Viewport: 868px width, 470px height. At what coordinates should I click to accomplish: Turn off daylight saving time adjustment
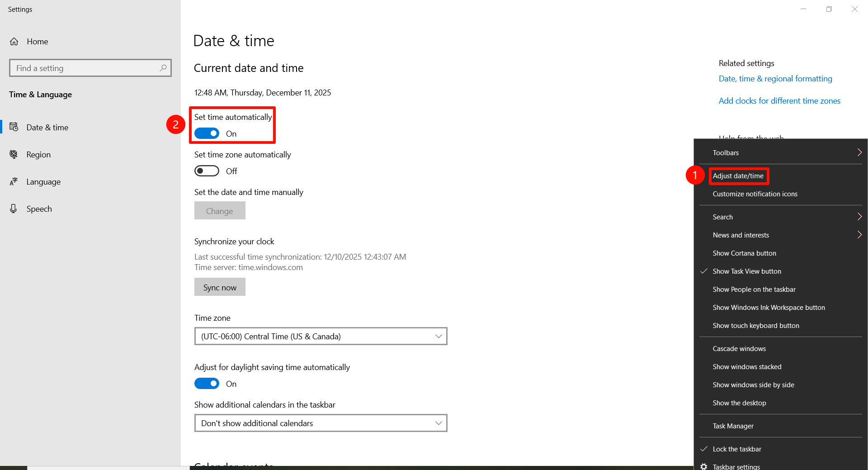(207, 383)
